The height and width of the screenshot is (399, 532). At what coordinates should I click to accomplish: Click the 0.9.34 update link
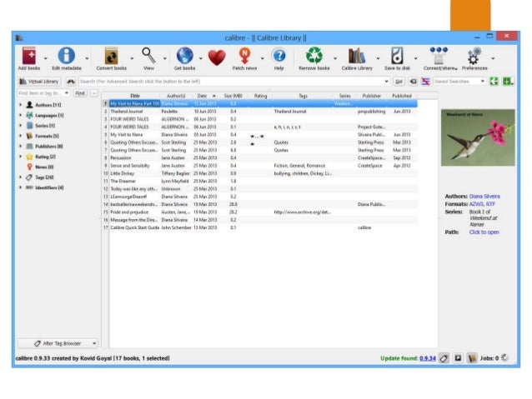pos(428,358)
